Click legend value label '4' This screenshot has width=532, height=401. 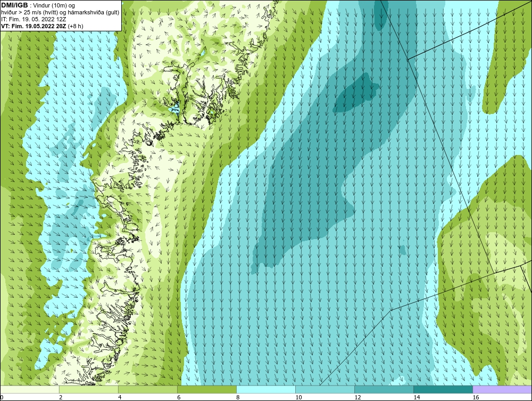119,398
